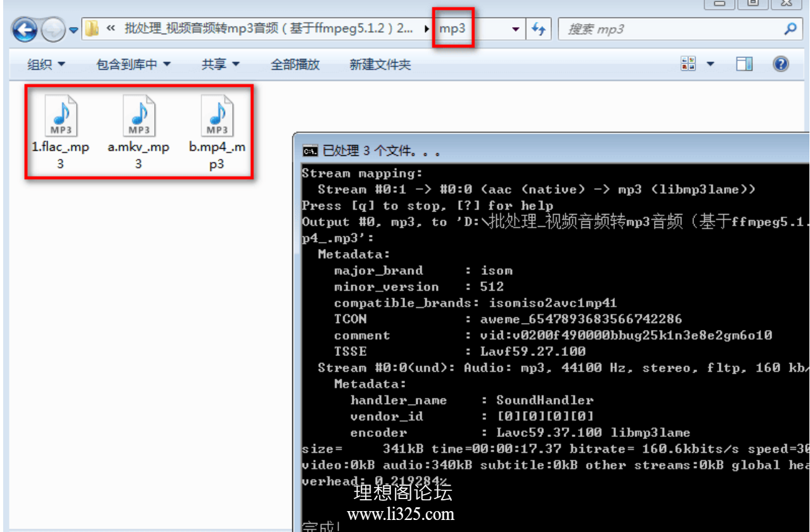Open the 共享 dropdown menu
Screen dimensions: 810x532
tap(220, 64)
